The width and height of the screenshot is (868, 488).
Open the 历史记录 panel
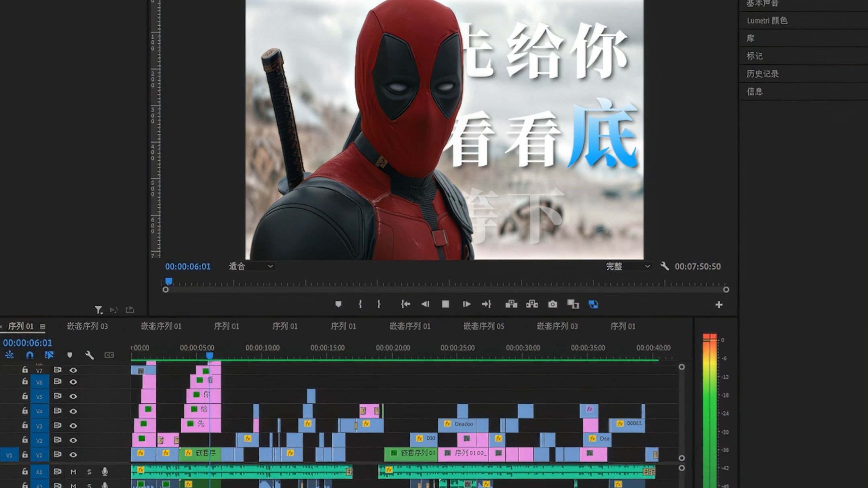[762, 74]
